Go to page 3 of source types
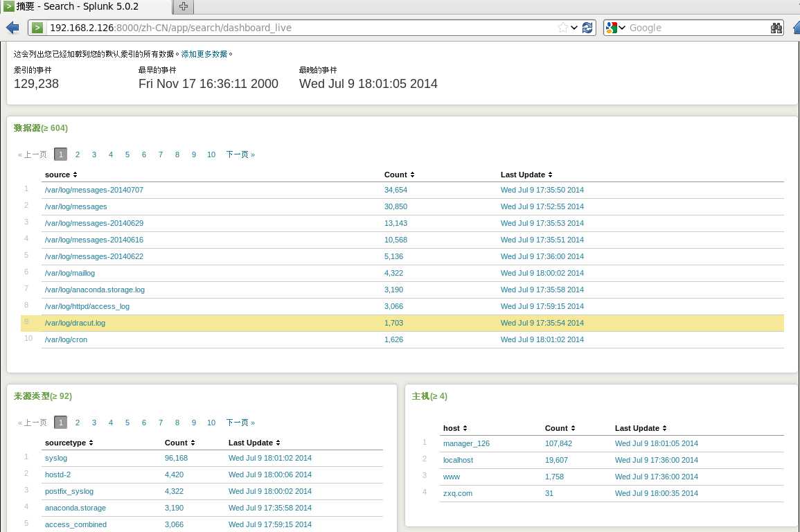The height and width of the screenshot is (532, 800). (94, 423)
